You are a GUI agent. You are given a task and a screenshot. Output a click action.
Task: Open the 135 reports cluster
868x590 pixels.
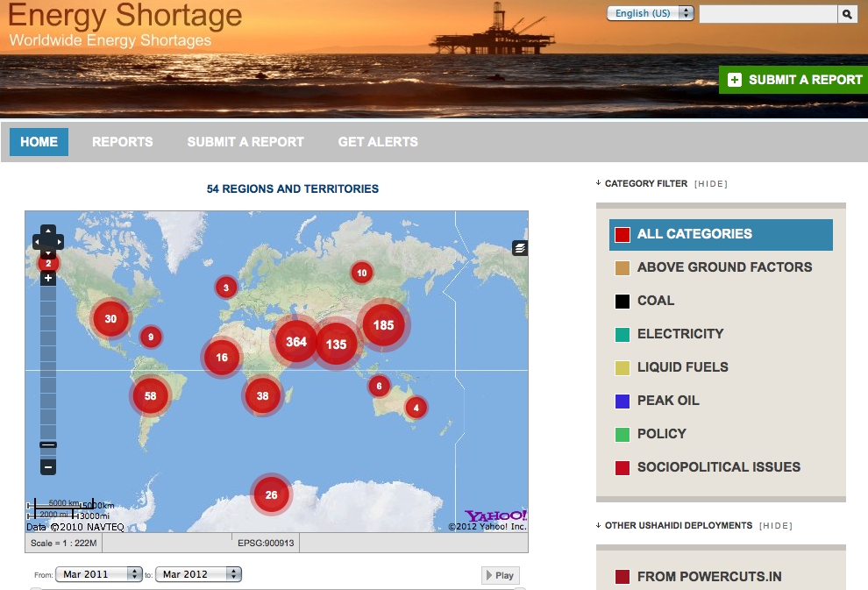pyautogui.click(x=336, y=345)
